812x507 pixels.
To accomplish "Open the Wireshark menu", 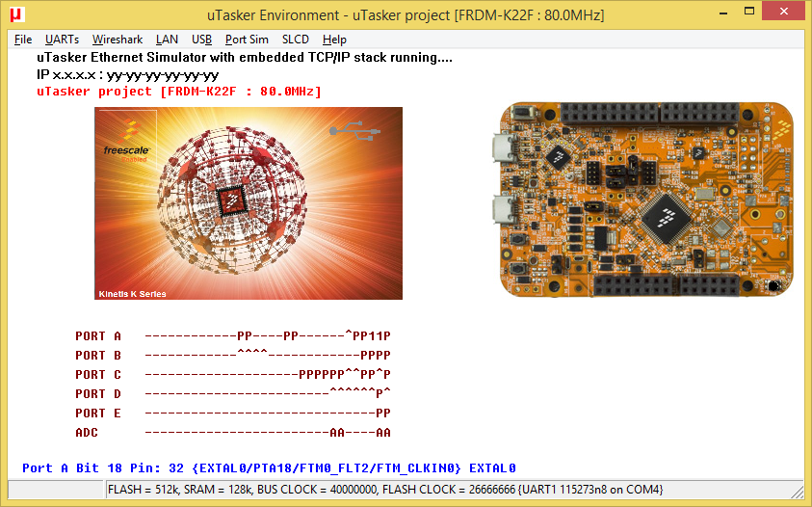I will [x=118, y=40].
